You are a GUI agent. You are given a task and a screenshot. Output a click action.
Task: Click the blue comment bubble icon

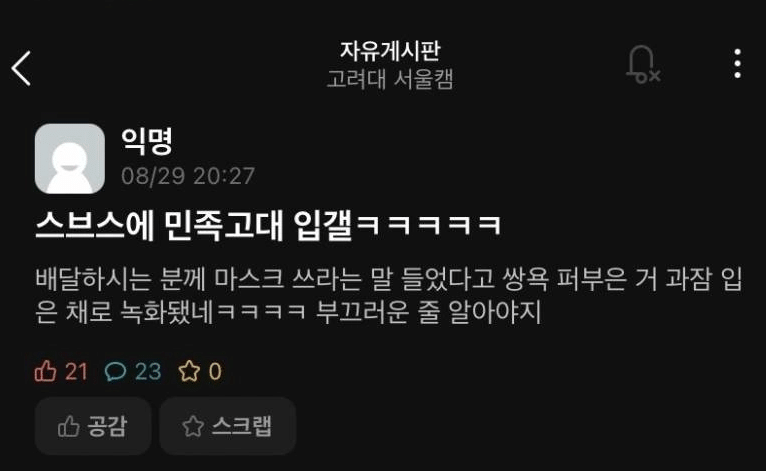115,371
